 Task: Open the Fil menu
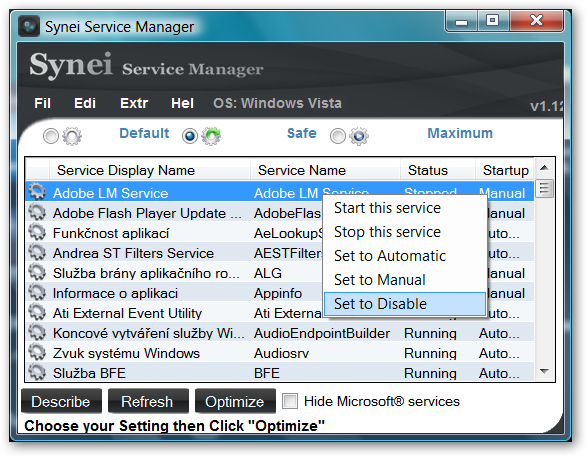pyautogui.click(x=42, y=103)
